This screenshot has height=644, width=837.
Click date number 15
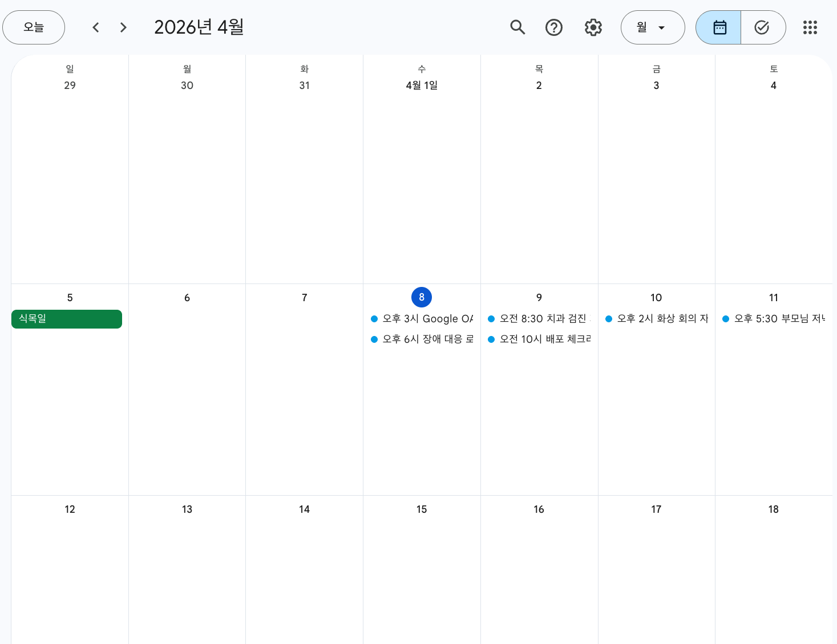(422, 509)
